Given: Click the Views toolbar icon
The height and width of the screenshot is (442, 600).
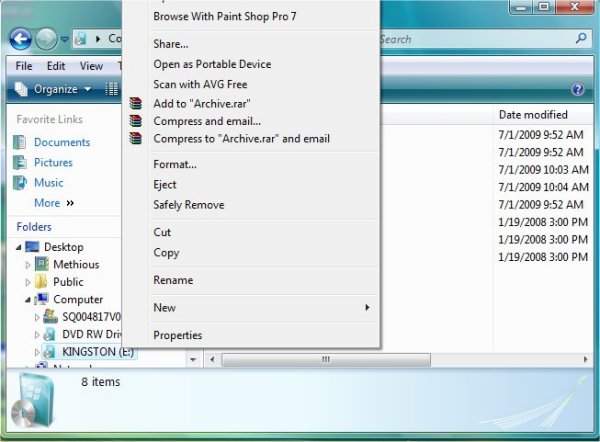Looking at the screenshot, I should tap(111, 89).
